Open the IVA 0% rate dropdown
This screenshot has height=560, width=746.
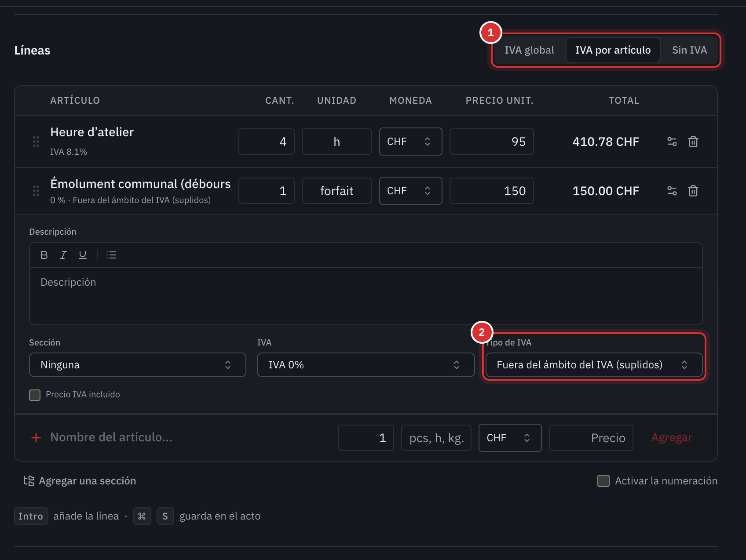[x=366, y=365]
